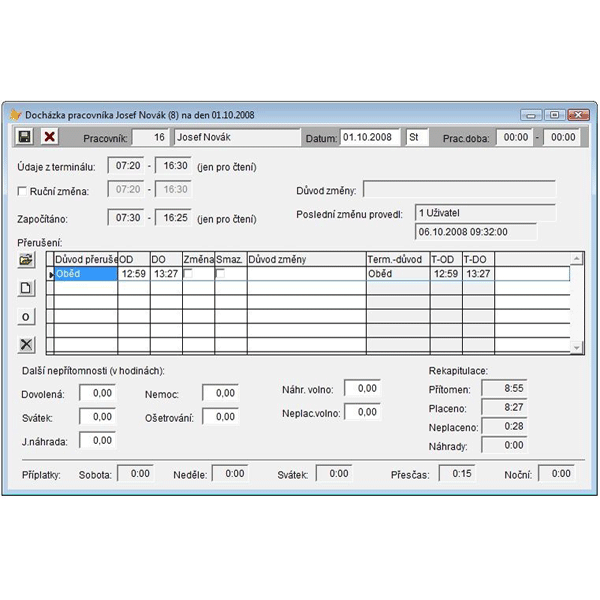Click the Pracovník name field Josef Novák
Viewport: 600px width, 600px height.
click(x=236, y=137)
